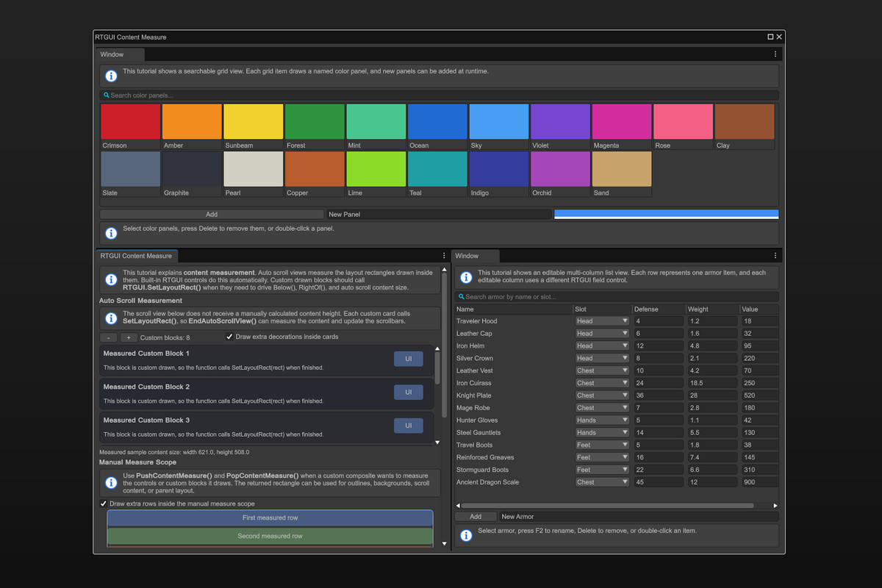Viewport: 882px width, 588px height.
Task: Click the info icon beside grid view tutorial text
Action: point(111,76)
